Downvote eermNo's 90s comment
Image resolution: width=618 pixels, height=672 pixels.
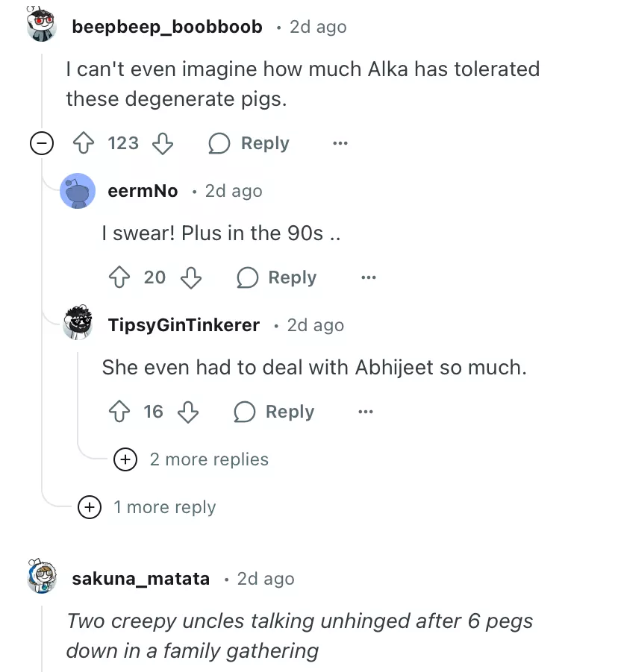192,277
